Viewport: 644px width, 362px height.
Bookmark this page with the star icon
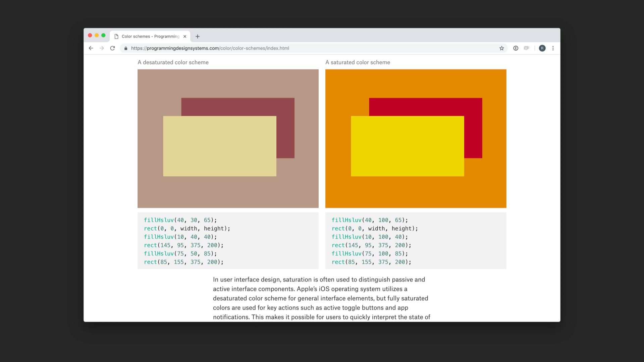coord(501,48)
